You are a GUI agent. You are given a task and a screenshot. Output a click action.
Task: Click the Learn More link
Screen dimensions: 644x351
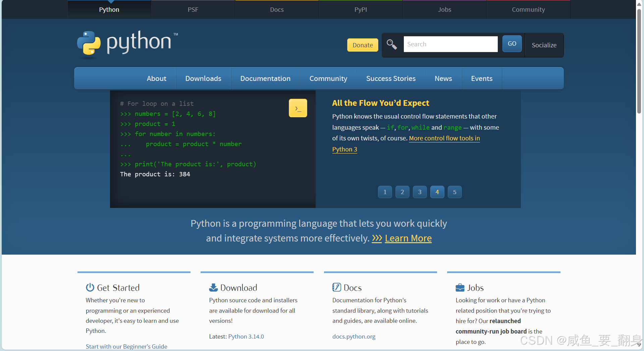408,238
